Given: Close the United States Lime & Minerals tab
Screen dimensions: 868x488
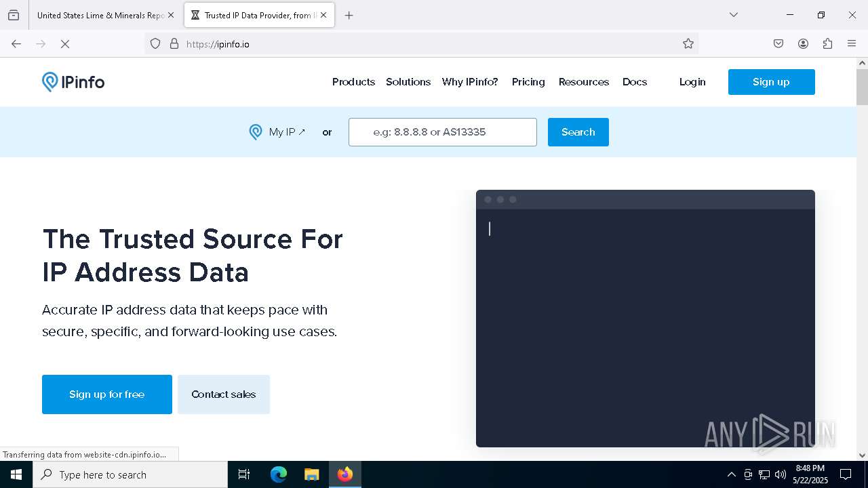Looking at the screenshot, I should point(171,15).
